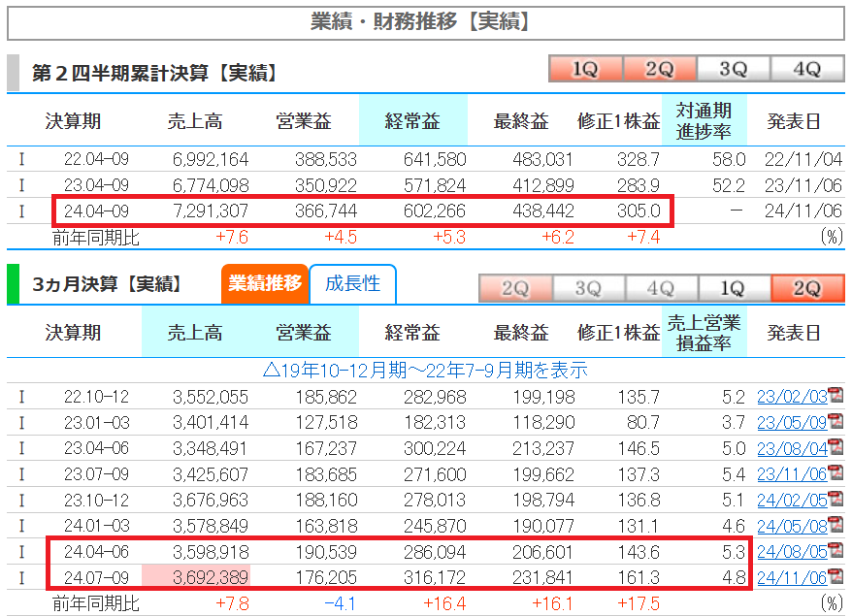This screenshot has height=616, width=852.
Task: Click sales value 6,992,164
Action: pos(211,160)
